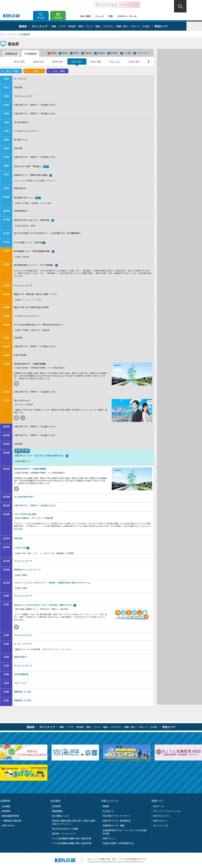Switch to 週間番組表 tab
This screenshot has height=868, width=202.
coord(11,54)
